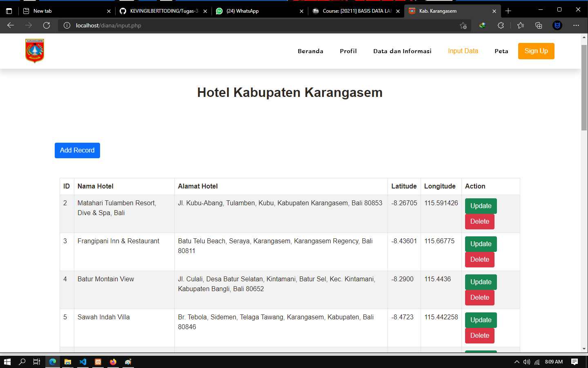Screen dimensions: 588x368
Task: Update the Frangipani Inn & Restaurant record
Action: coord(481,244)
